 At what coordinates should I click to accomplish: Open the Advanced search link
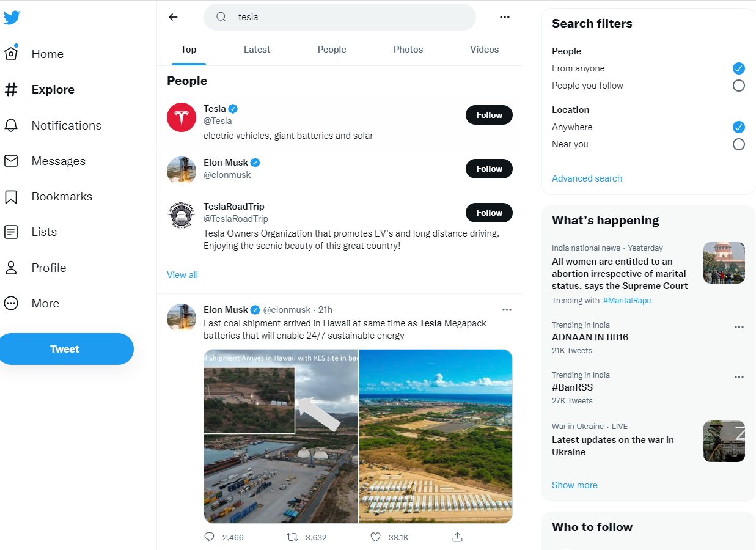tap(587, 178)
